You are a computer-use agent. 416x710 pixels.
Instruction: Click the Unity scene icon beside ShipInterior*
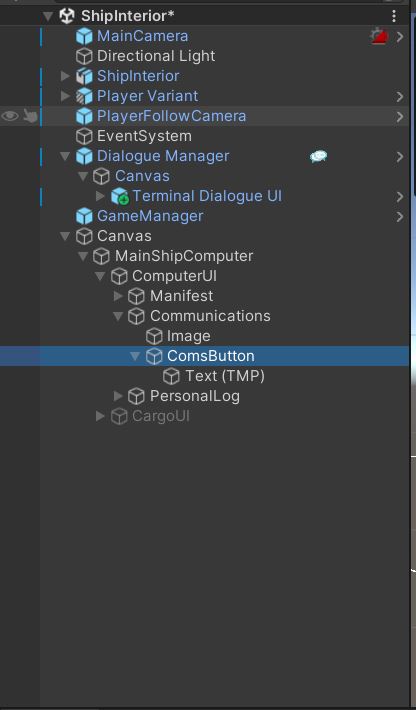pyautogui.click(x=67, y=16)
